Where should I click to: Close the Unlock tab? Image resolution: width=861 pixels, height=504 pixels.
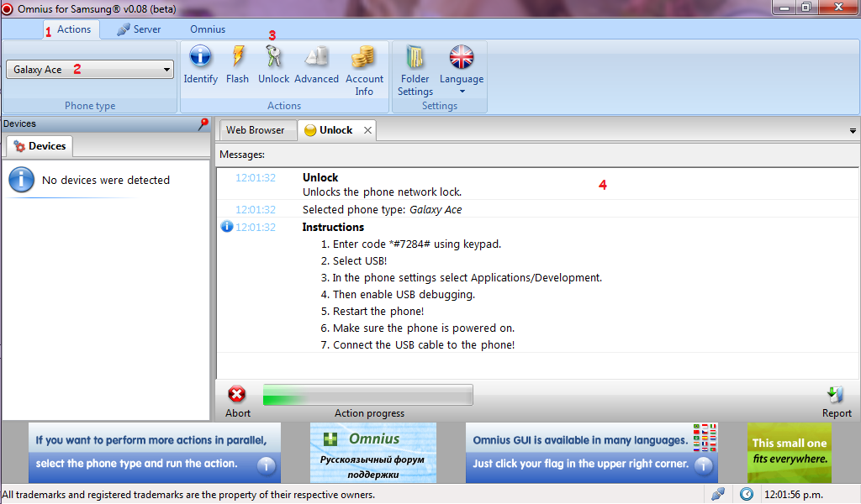point(368,130)
